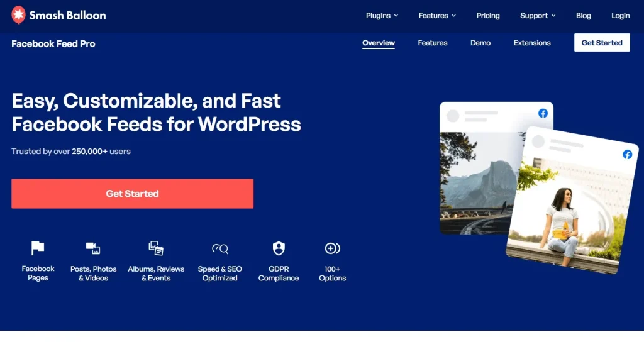Expand the Features dropdown in top navigation
The image size is (644, 349).
coord(437,16)
